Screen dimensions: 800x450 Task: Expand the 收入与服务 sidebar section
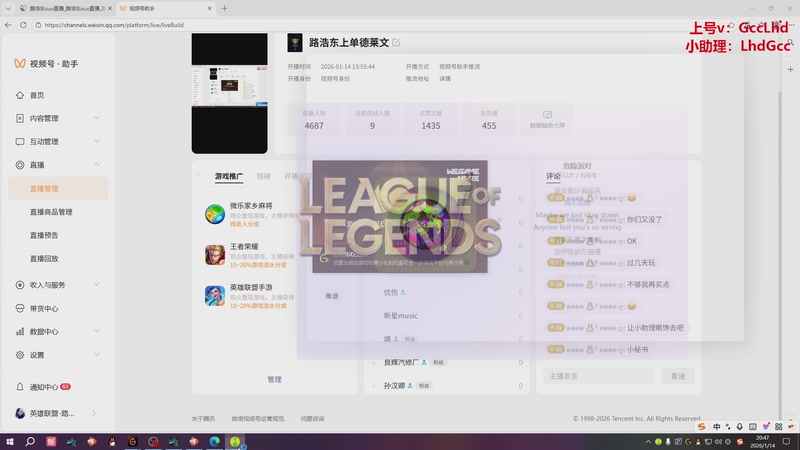point(57,285)
